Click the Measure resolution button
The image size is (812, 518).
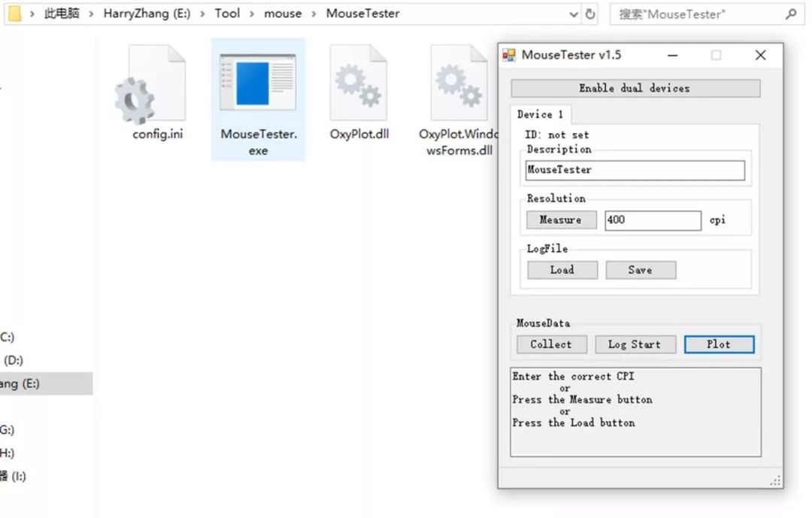pyautogui.click(x=562, y=220)
